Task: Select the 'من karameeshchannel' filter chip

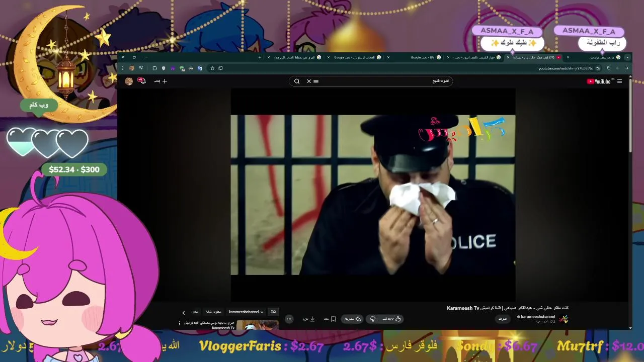Action: coord(246,312)
